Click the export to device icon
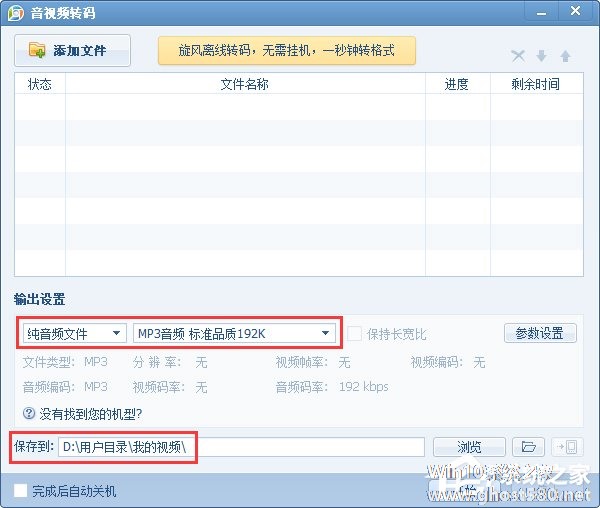The image size is (600, 508). [x=567, y=447]
